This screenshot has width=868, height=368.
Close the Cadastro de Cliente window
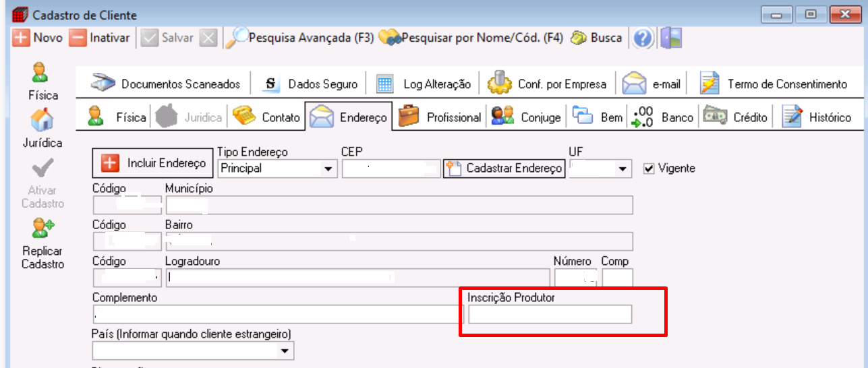844,14
